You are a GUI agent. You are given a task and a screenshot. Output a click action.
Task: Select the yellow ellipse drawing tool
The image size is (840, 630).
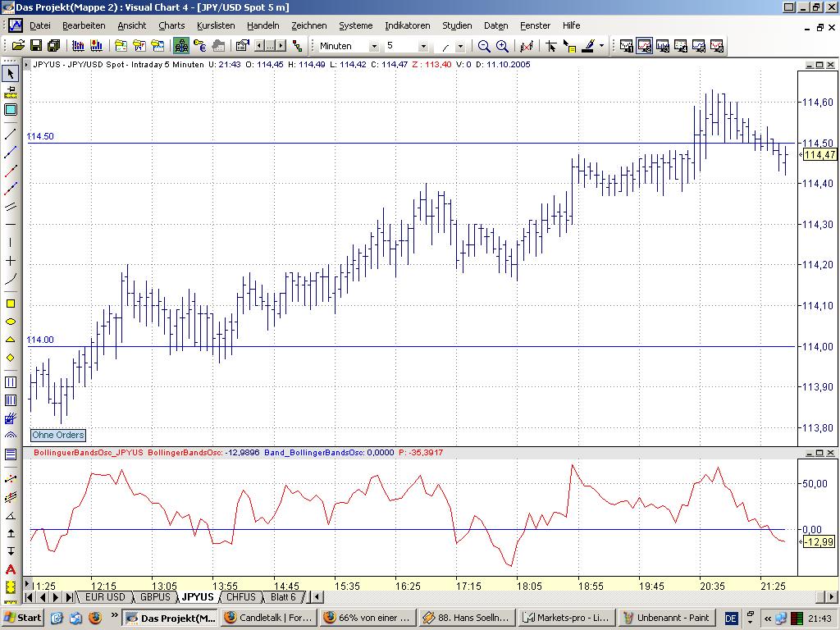[11, 322]
